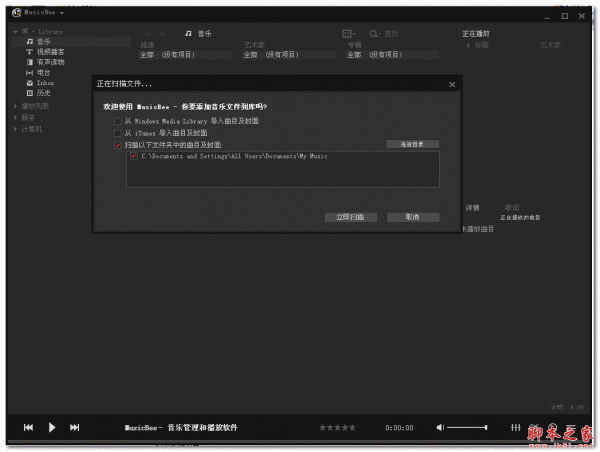
Task: Open the equalizer icon
Action: tap(515, 428)
